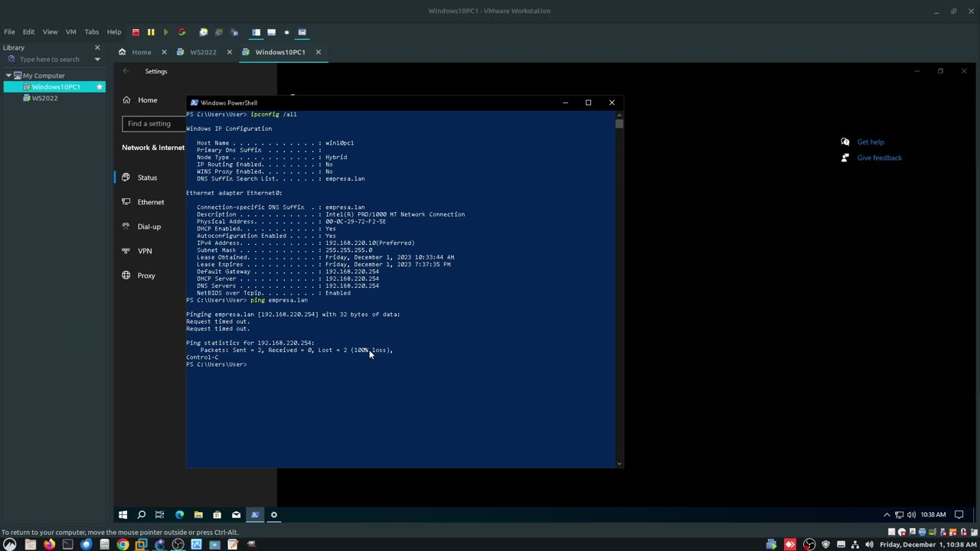The height and width of the screenshot is (551, 980).
Task: Click the Give feedback link
Action: point(879,158)
